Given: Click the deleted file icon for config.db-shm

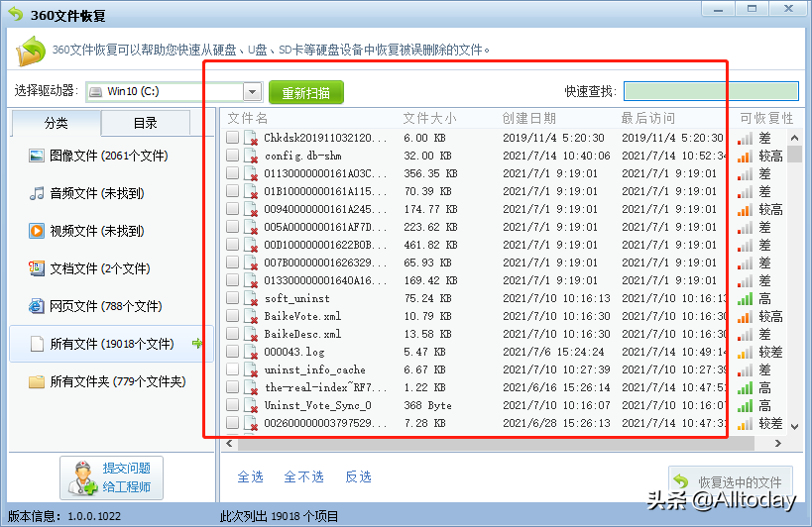Looking at the screenshot, I should tap(251, 156).
